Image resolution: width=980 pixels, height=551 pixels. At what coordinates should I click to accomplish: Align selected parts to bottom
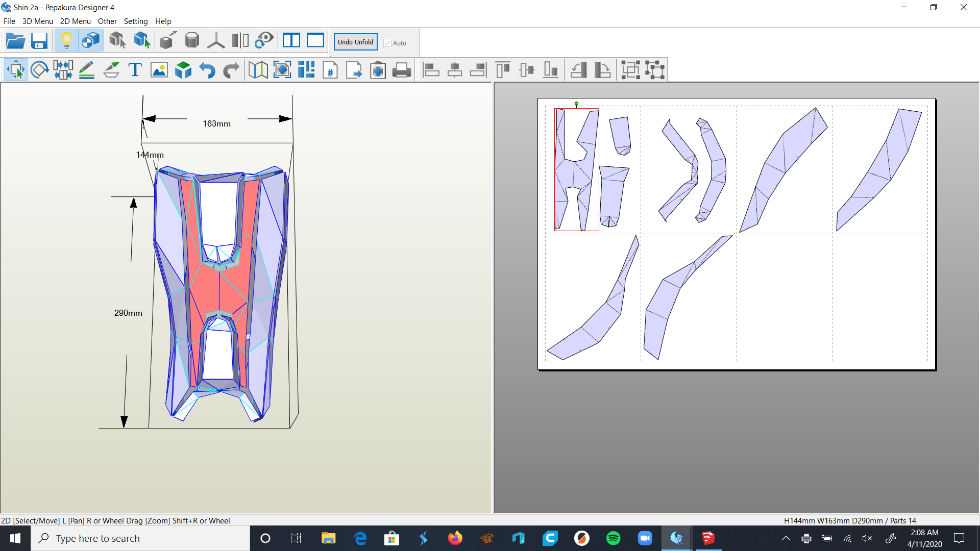(551, 70)
